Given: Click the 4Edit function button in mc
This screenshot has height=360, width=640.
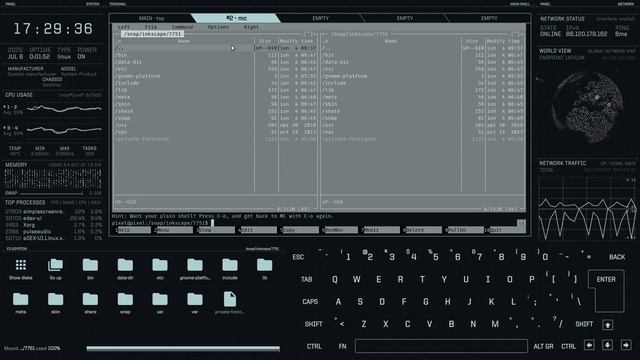Looking at the screenshot, I should 257,230.
